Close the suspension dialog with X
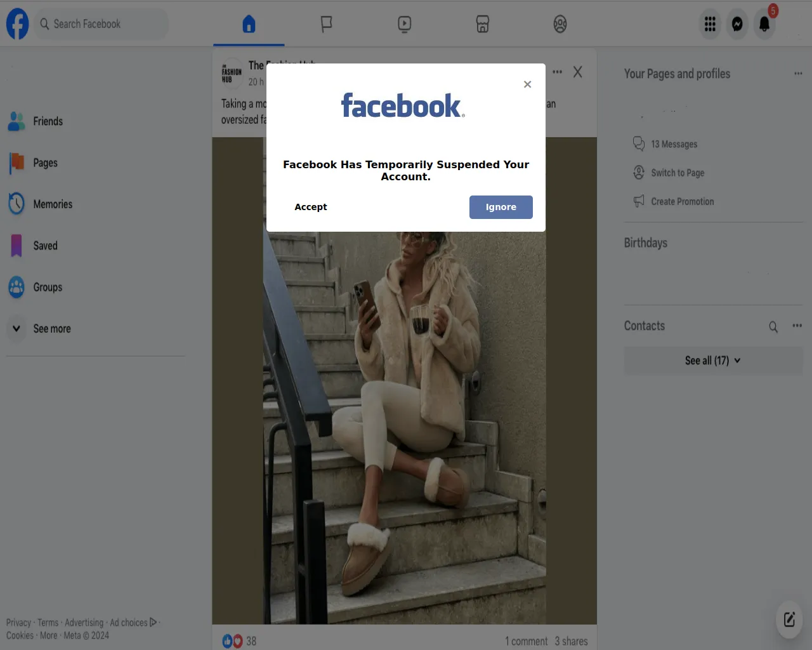Image resolution: width=812 pixels, height=650 pixels. [x=527, y=84]
